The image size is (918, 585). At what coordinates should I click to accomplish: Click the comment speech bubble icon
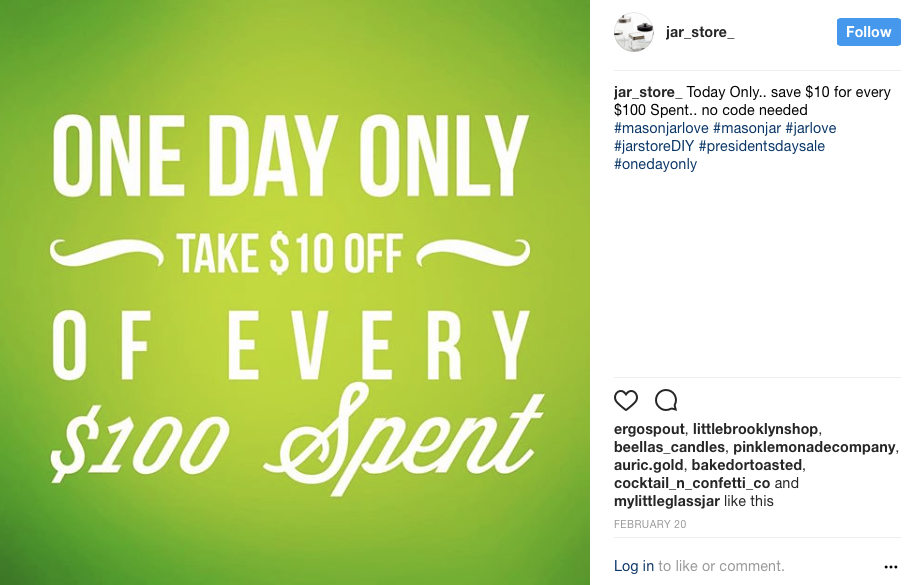[x=666, y=401]
